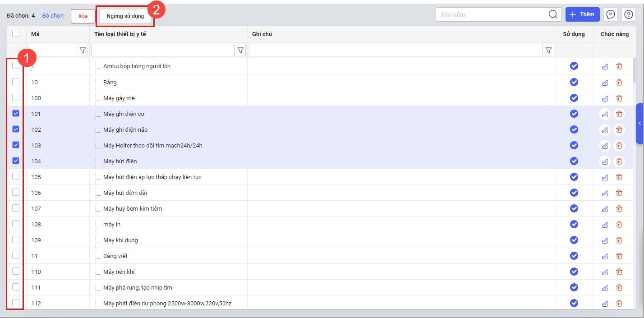Uncheck the row 101 Máy ghi điện cơ
Screen dimensions: 644x318
tap(16, 114)
